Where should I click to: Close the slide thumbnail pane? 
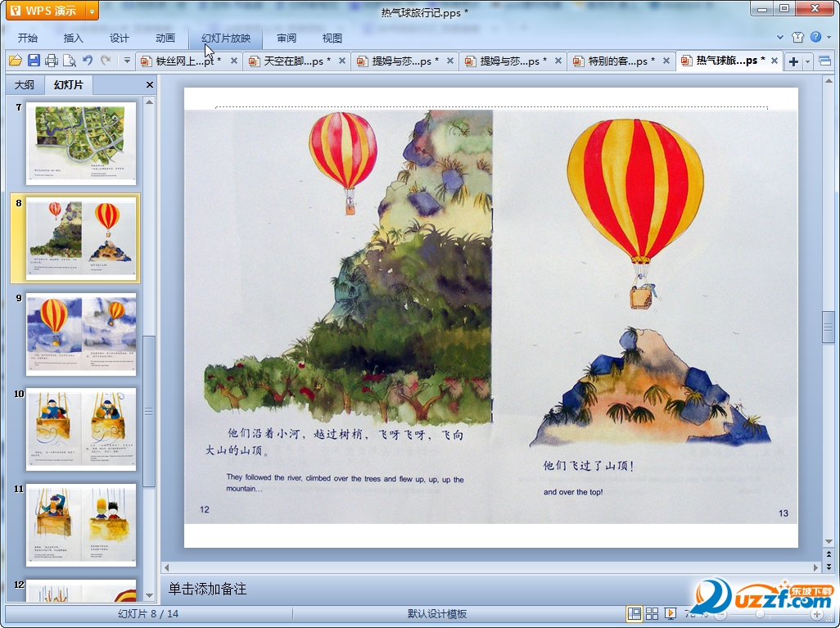tap(150, 84)
